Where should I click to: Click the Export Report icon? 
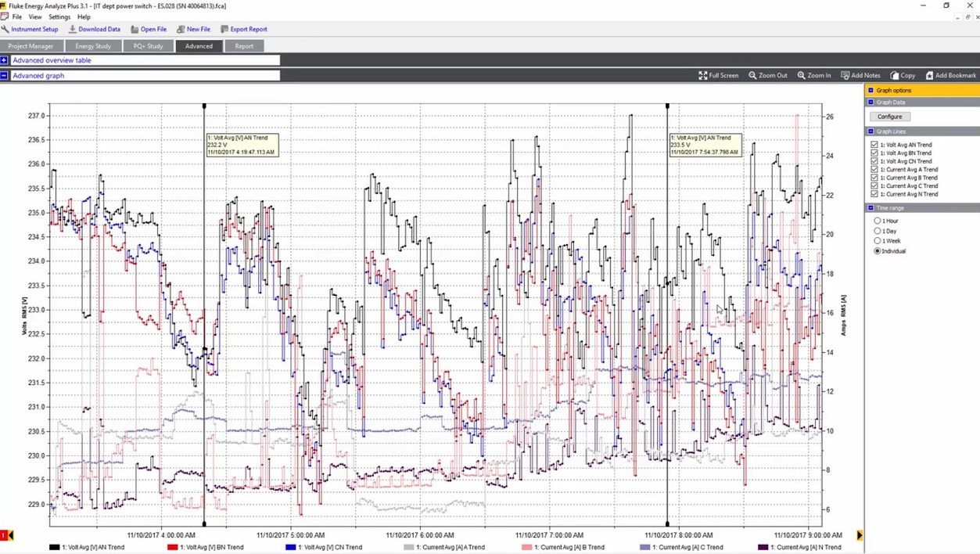pos(224,29)
